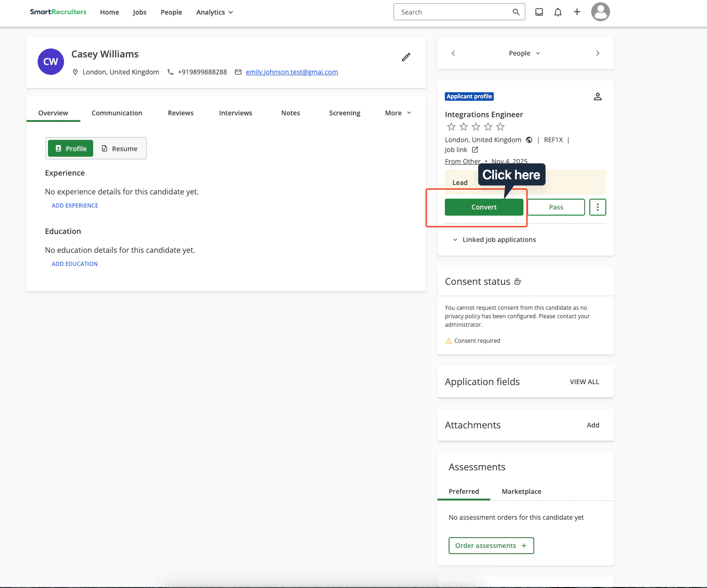Image resolution: width=707 pixels, height=588 pixels.
Task: Go to previous person arrow
Action: pos(453,53)
